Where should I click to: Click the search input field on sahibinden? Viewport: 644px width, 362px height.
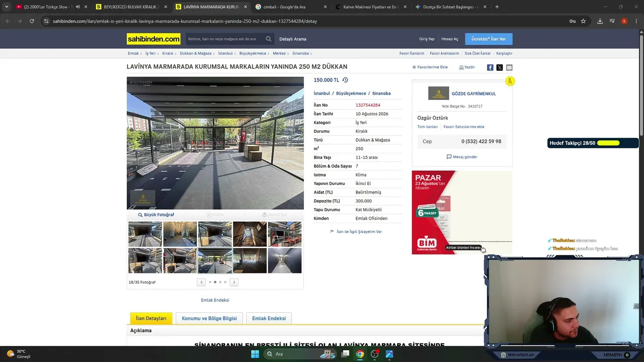pyautogui.click(x=225, y=39)
